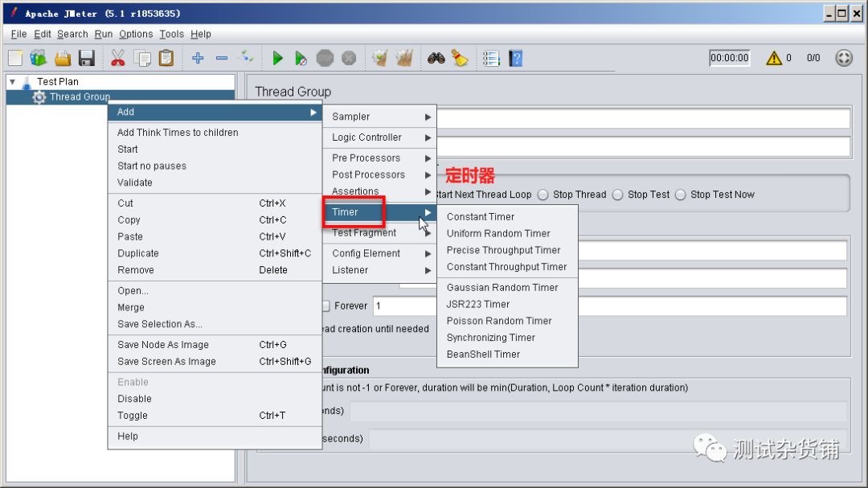Screen dimensions: 868x488
Task: Click the Loop Count input field
Action: click(609, 306)
